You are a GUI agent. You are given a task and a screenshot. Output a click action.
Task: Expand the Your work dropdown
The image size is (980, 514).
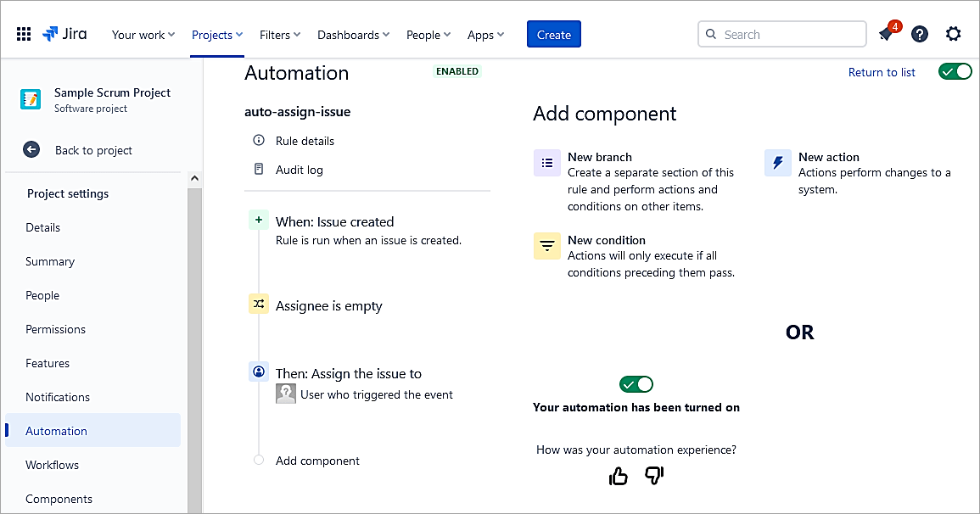[x=143, y=35]
